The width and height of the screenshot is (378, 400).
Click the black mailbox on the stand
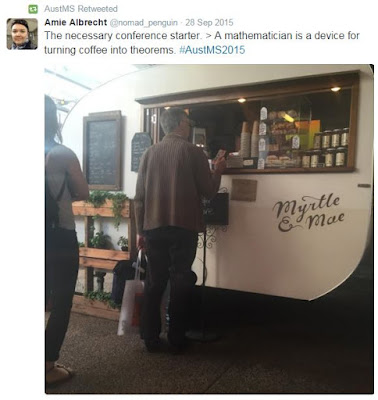click(x=216, y=207)
